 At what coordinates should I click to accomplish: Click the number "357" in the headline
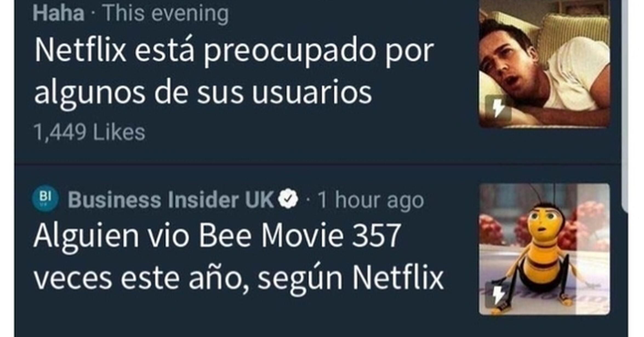(x=377, y=235)
